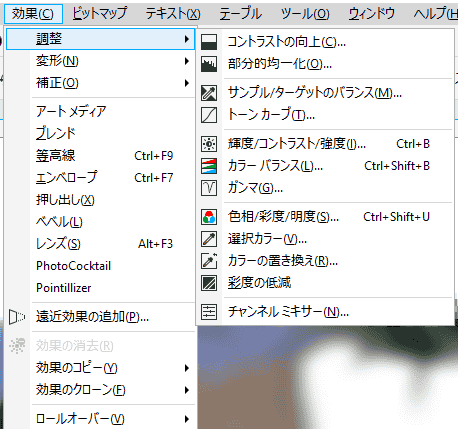The width and height of the screenshot is (458, 429).
Task: Click the トーン カーブ curve icon
Action: (x=209, y=115)
